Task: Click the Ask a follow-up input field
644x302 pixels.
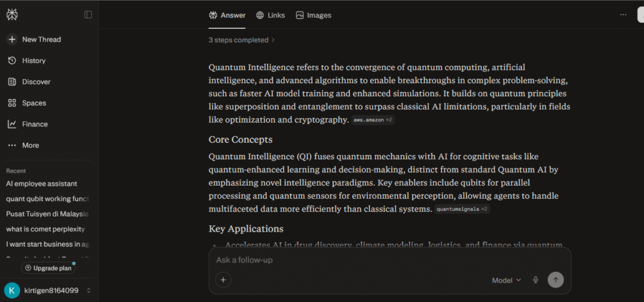Action: coord(377,260)
